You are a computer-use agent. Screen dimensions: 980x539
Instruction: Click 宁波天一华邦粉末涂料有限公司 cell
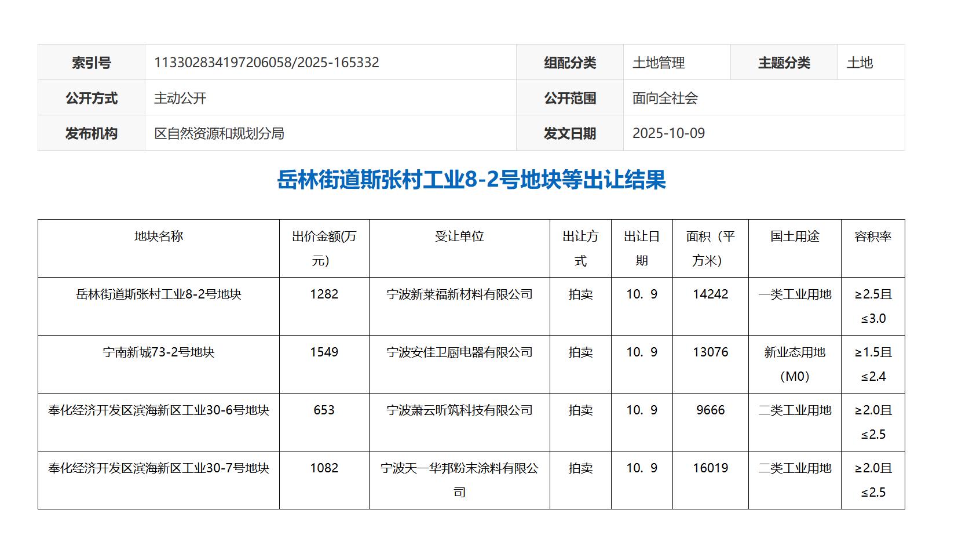click(x=459, y=468)
